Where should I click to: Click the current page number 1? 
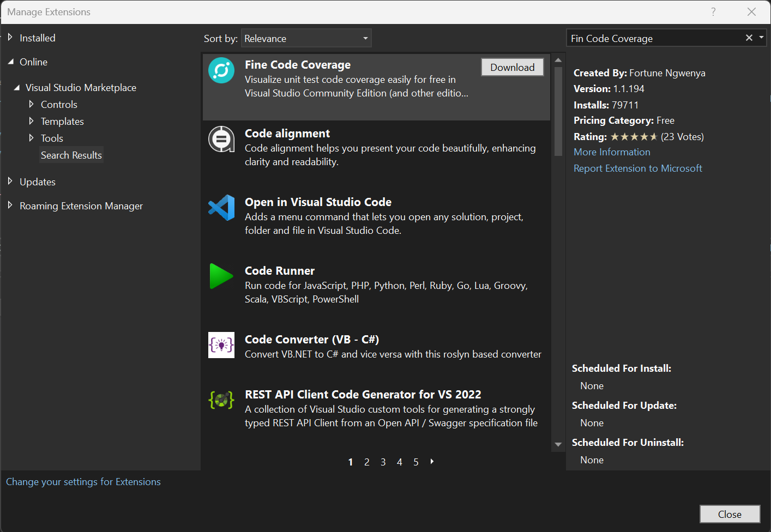(351, 462)
